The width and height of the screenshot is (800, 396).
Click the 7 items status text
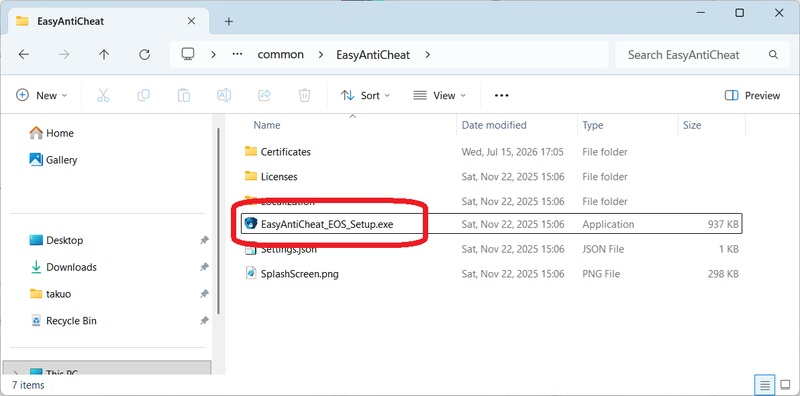tap(28, 385)
